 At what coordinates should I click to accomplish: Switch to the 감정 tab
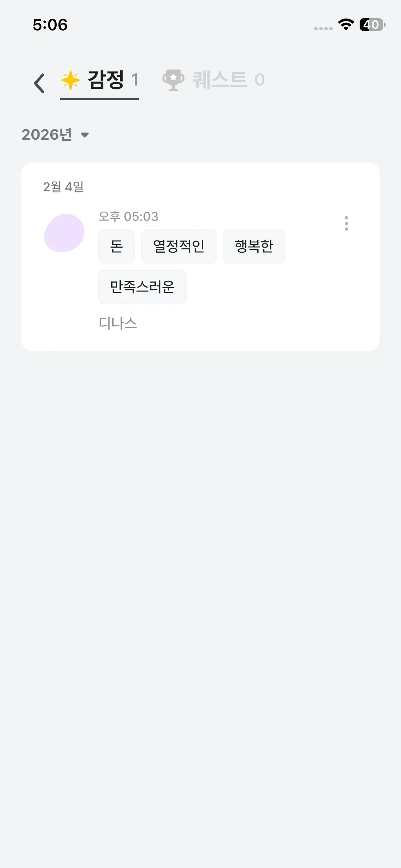[106, 80]
